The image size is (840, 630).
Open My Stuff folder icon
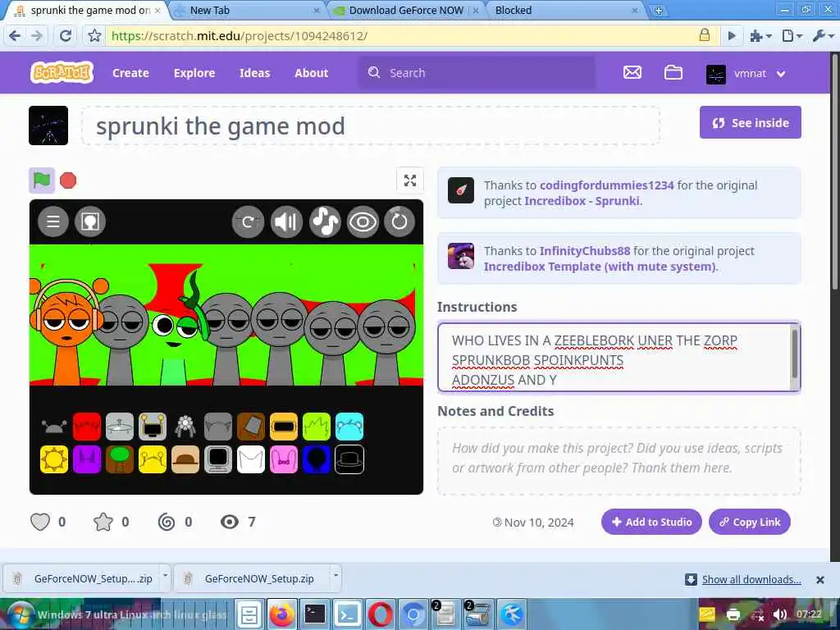(x=673, y=72)
